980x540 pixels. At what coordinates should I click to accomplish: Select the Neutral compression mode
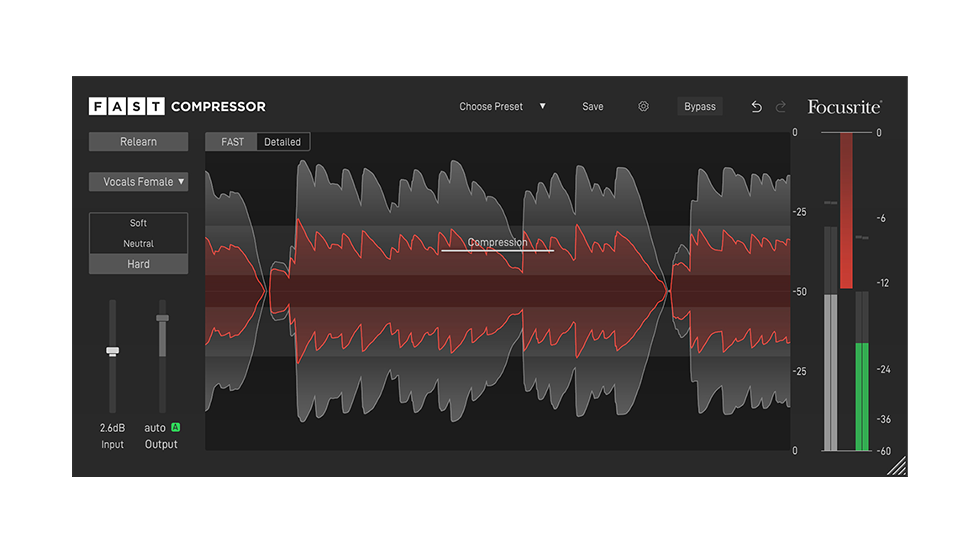click(138, 244)
